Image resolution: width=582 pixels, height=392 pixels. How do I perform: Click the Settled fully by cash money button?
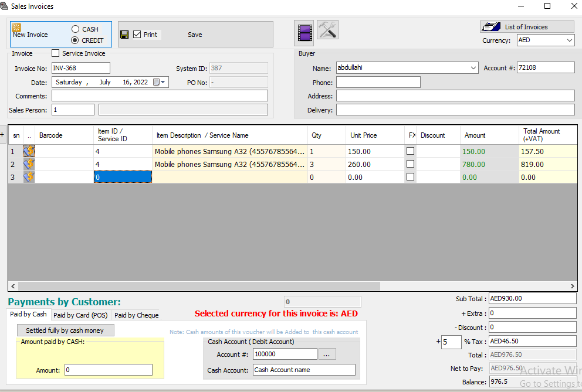(65, 330)
